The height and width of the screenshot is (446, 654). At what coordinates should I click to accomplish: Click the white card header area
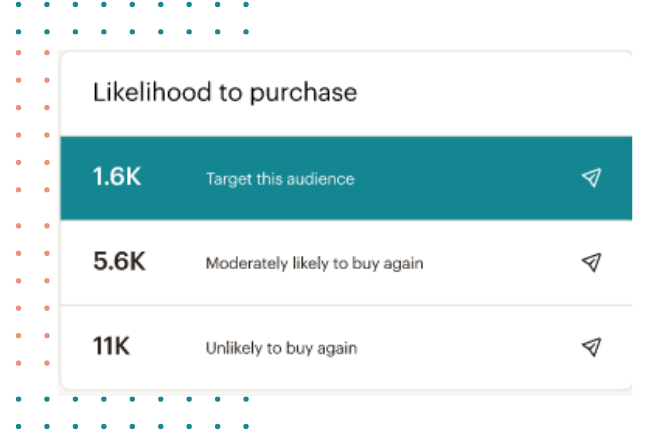pos(346,94)
